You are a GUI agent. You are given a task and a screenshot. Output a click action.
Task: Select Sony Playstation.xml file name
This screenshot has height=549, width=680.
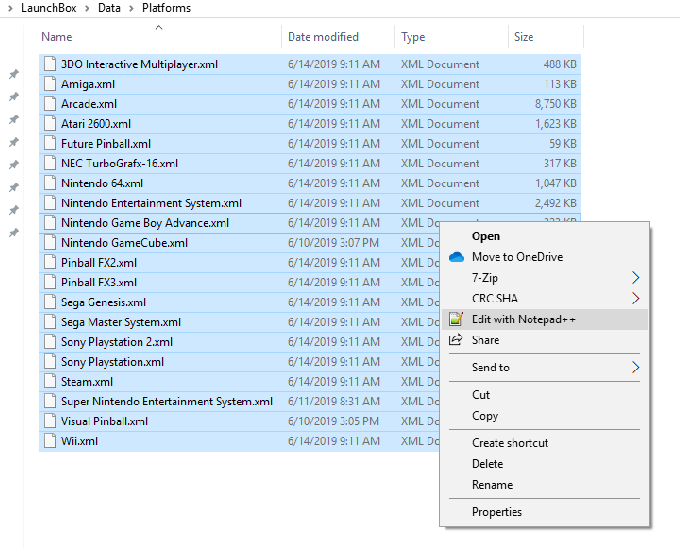tap(112, 362)
